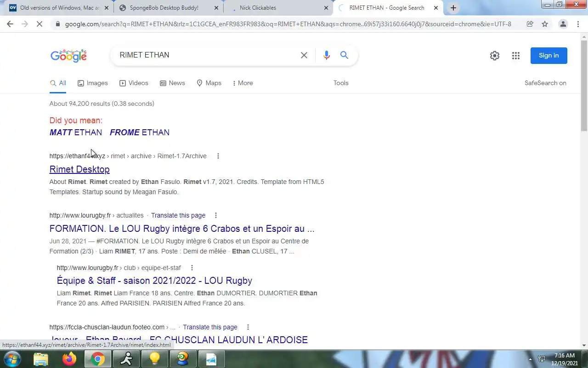Open a new tab with the plus button
This screenshot has width=588, height=368.
(453, 8)
